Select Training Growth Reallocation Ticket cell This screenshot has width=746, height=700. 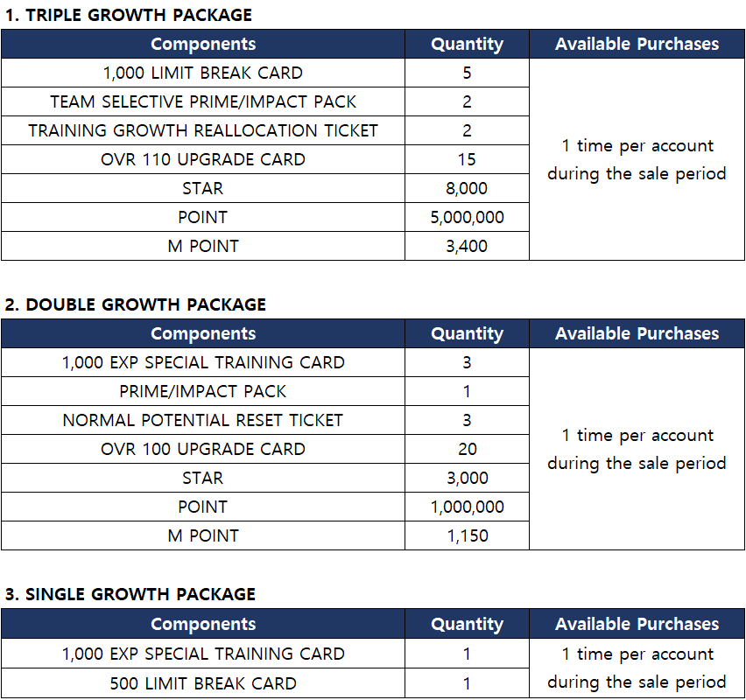(203, 130)
